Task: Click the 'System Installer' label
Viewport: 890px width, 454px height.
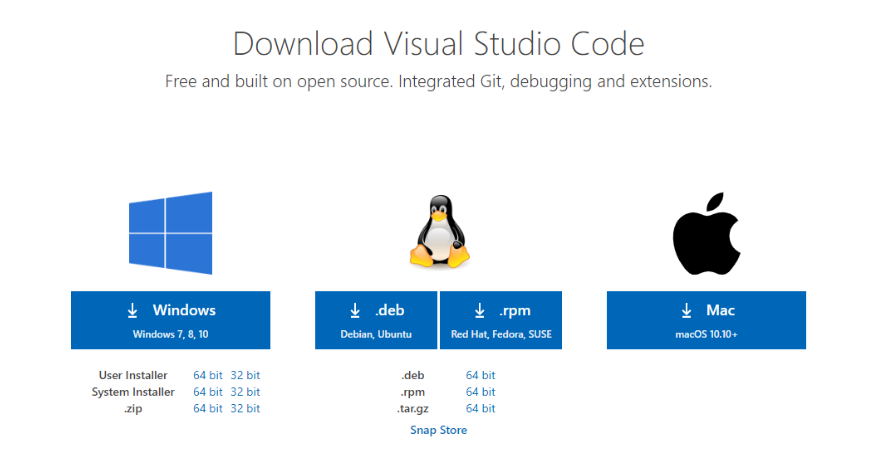Action: (133, 392)
